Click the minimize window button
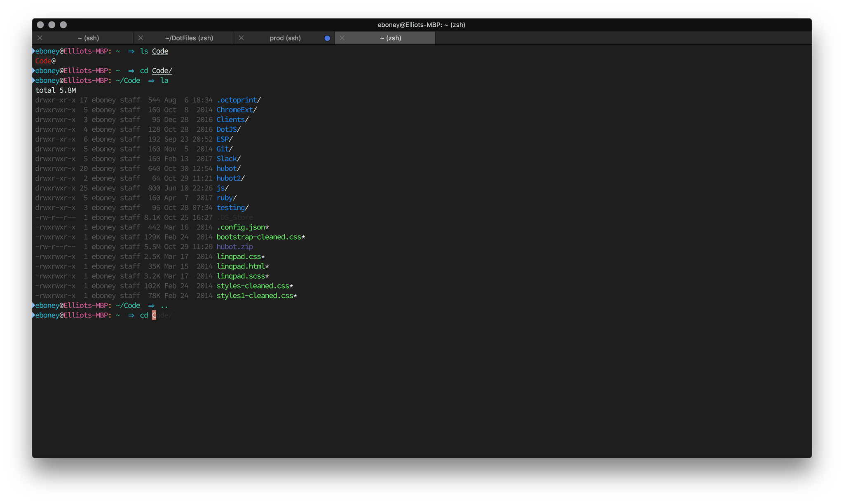 point(52,25)
